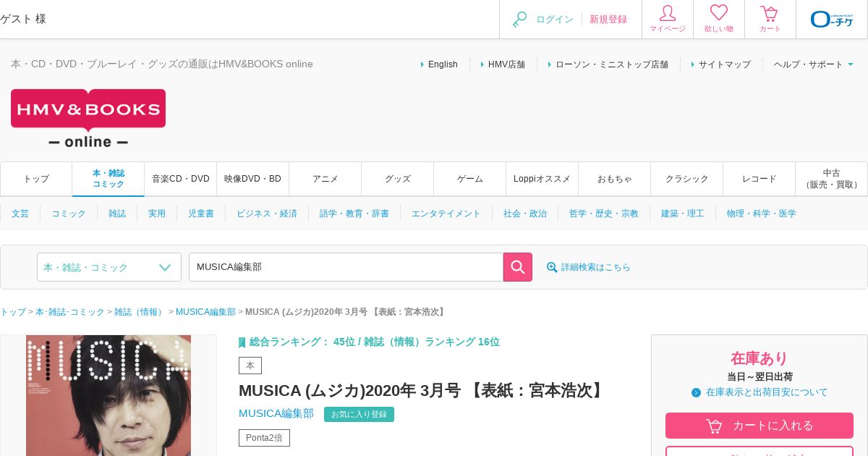Click breadcrumb MUSICA編集部 link

click(x=205, y=312)
